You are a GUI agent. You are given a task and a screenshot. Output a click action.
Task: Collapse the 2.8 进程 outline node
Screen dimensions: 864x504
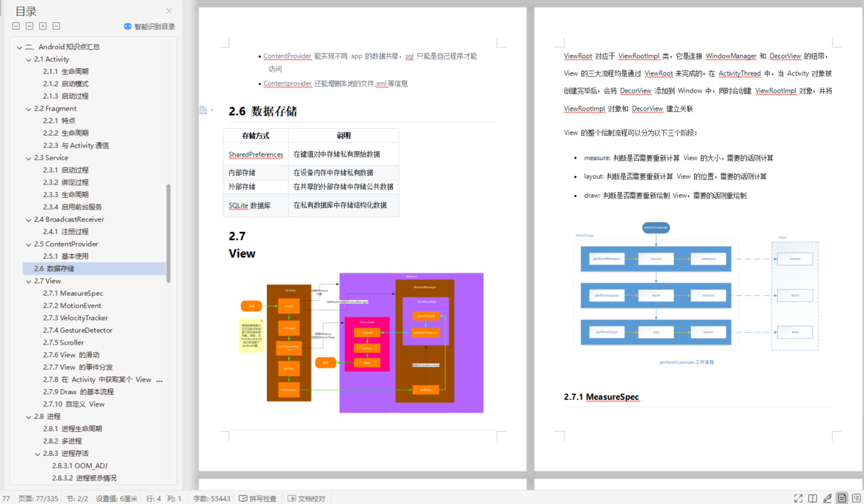click(29, 417)
